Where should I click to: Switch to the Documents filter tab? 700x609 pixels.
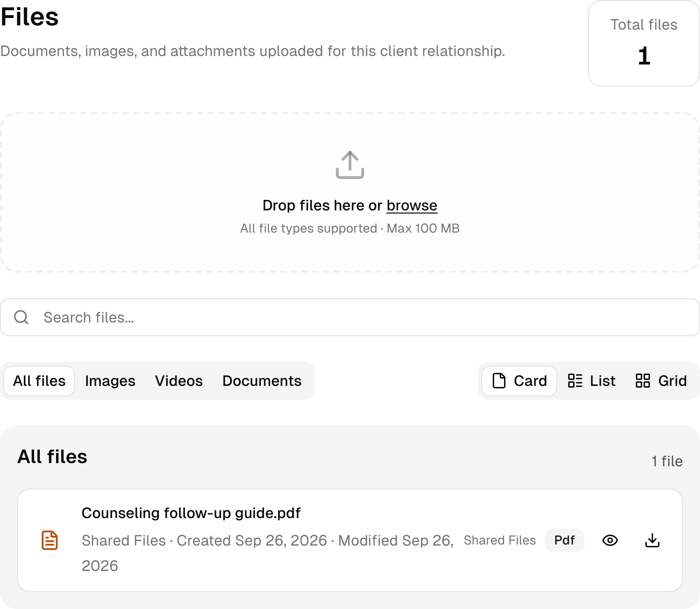tap(262, 381)
